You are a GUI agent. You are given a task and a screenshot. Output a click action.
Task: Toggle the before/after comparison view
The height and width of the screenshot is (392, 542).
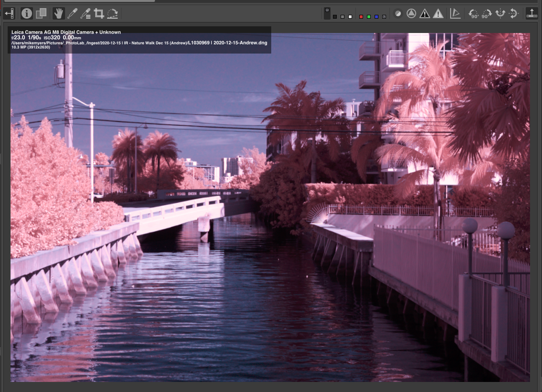coord(41,13)
